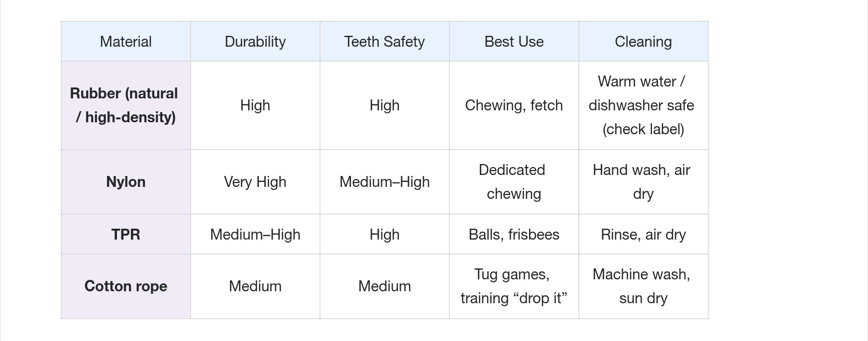Viewport: 868px width, 341px height.
Task: Click the Chewing, fetch cell
Action: (x=514, y=105)
